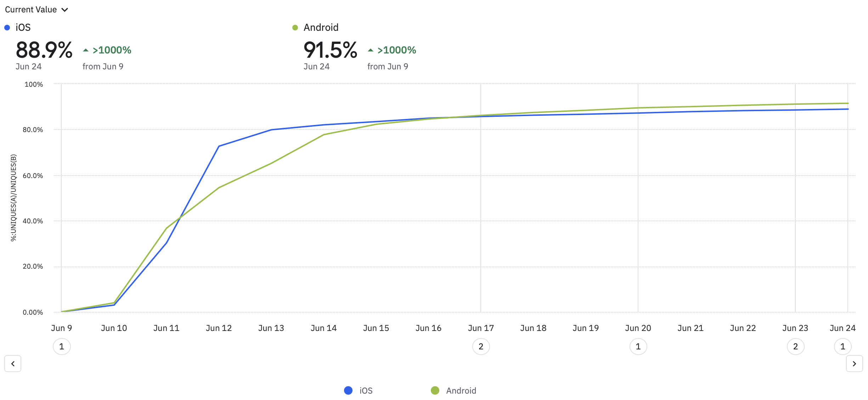
Task: Click the next page arrow button
Action: (x=854, y=364)
